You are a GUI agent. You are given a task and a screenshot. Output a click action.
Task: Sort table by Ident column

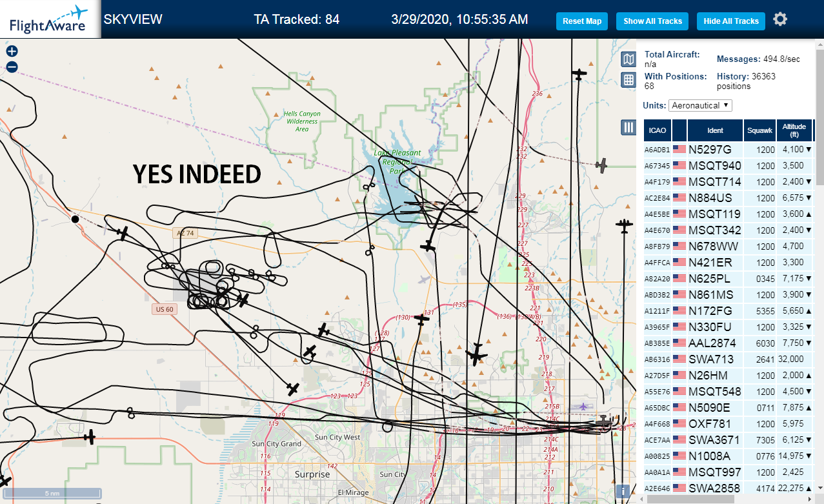click(x=715, y=130)
